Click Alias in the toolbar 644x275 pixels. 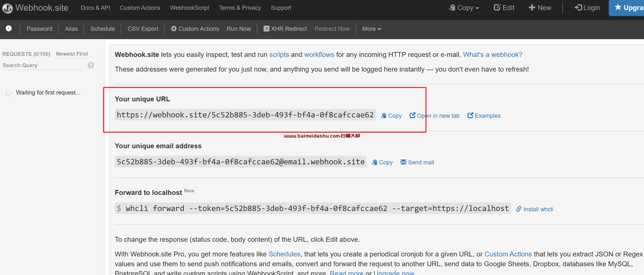71,29
